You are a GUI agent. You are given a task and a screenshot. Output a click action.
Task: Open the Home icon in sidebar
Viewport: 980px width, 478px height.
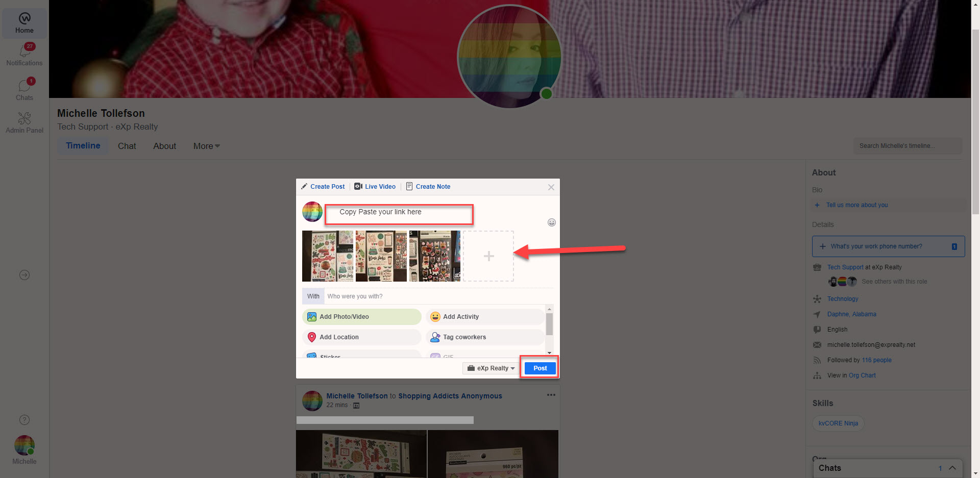point(24,23)
